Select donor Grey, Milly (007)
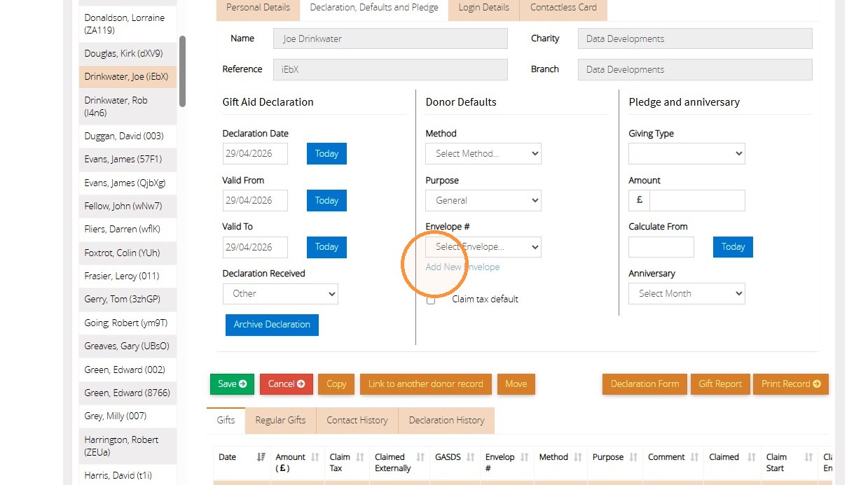 tap(128, 416)
